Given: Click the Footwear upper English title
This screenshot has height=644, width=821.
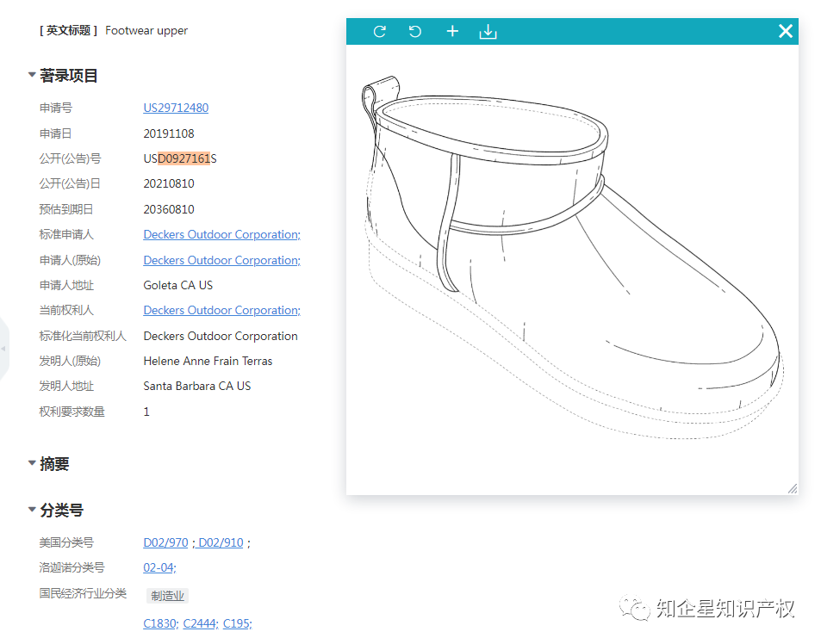Looking at the screenshot, I should coord(146,30).
